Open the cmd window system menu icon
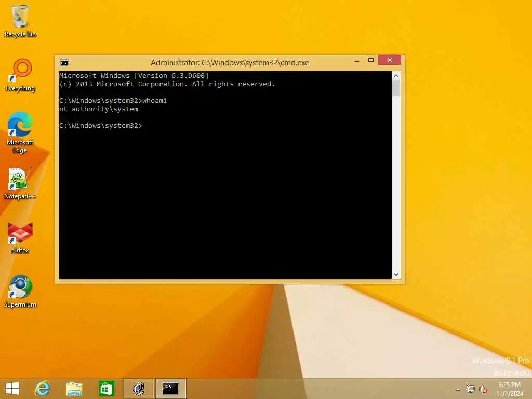The width and height of the screenshot is (532, 399). (x=64, y=63)
